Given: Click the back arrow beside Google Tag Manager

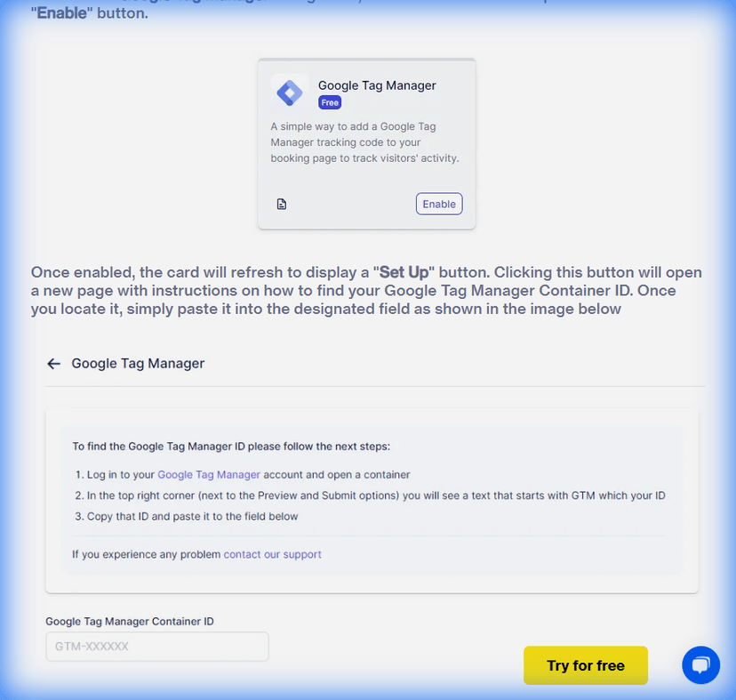Looking at the screenshot, I should point(53,363).
